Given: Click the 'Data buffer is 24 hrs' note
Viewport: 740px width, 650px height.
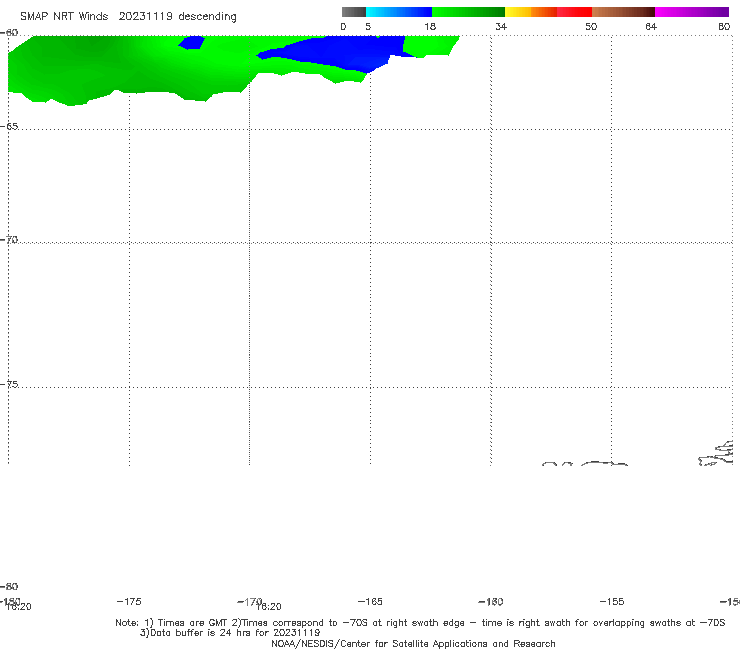Looking at the screenshot, I should click(x=230, y=633).
